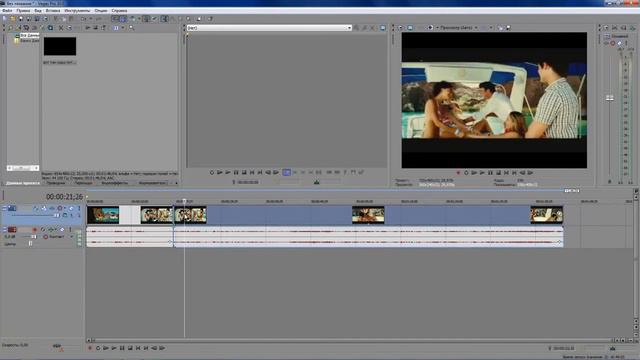Screen dimensions: 640x360
Task: Open the Trimmer media history dropdown
Action: click(349, 28)
